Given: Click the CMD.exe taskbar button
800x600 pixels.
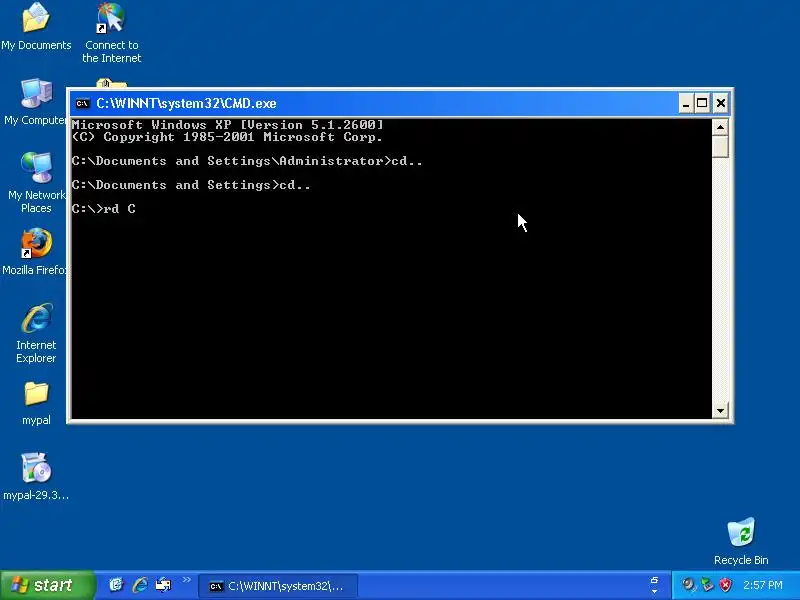Looking at the screenshot, I should [x=278, y=586].
